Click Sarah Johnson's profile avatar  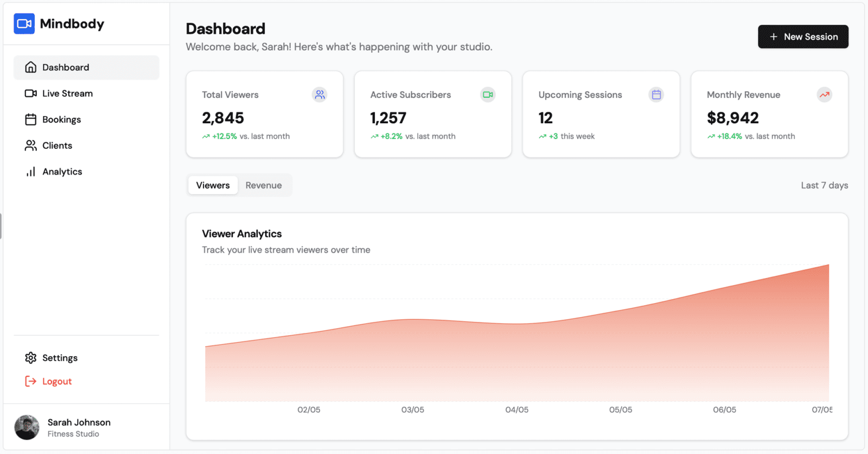(x=27, y=427)
